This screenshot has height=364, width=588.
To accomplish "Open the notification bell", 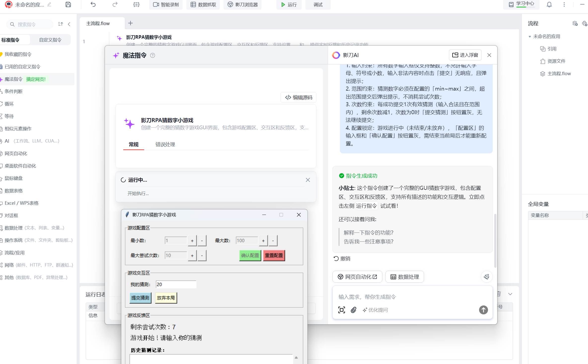I will (549, 4).
